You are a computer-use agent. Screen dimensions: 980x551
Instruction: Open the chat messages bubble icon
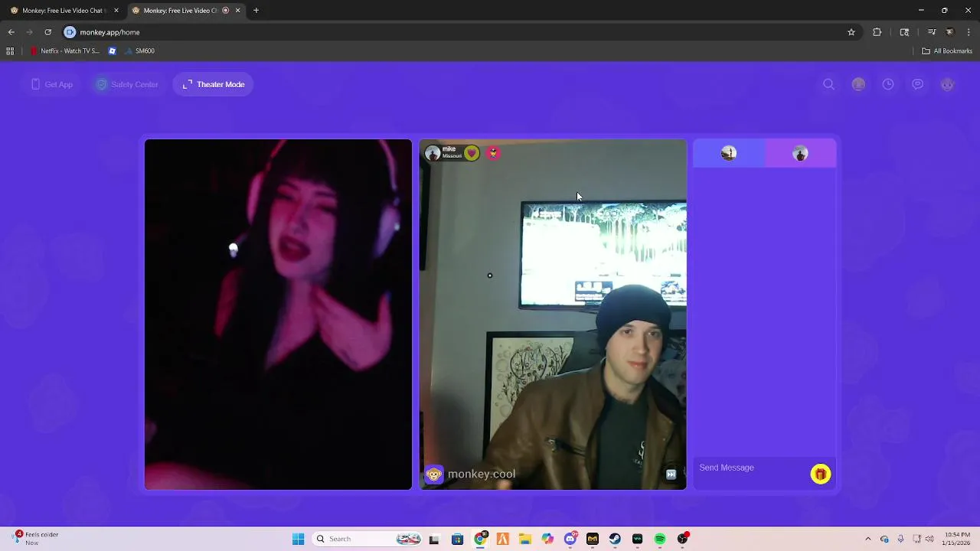coord(918,84)
